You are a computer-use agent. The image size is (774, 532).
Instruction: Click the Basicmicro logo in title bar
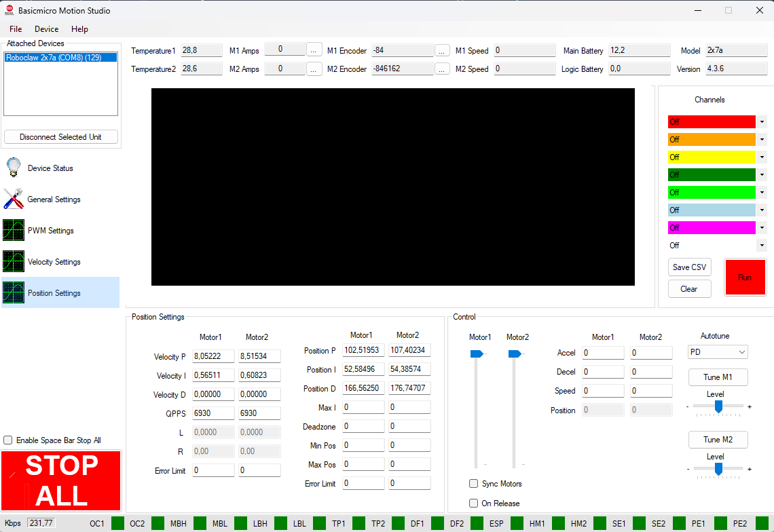(10, 10)
